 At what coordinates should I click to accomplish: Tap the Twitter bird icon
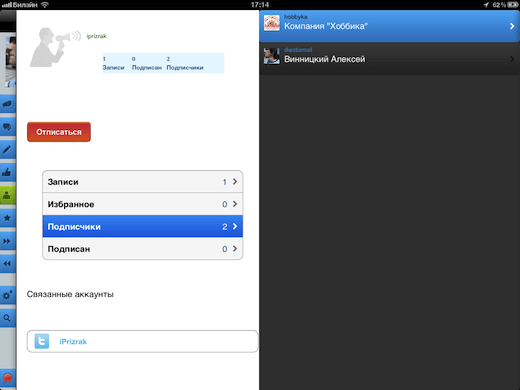tap(42, 341)
